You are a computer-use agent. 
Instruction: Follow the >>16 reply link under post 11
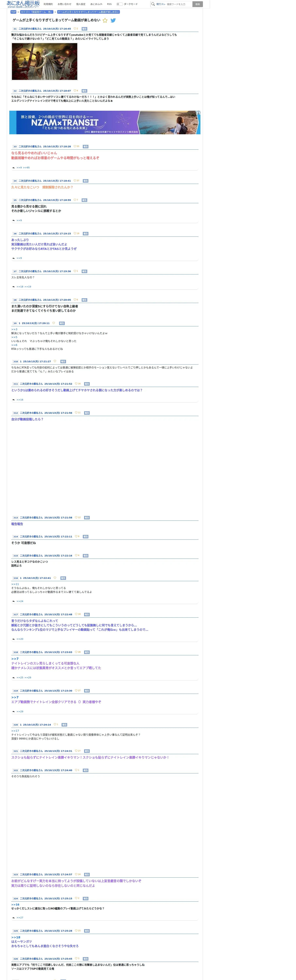20,400
